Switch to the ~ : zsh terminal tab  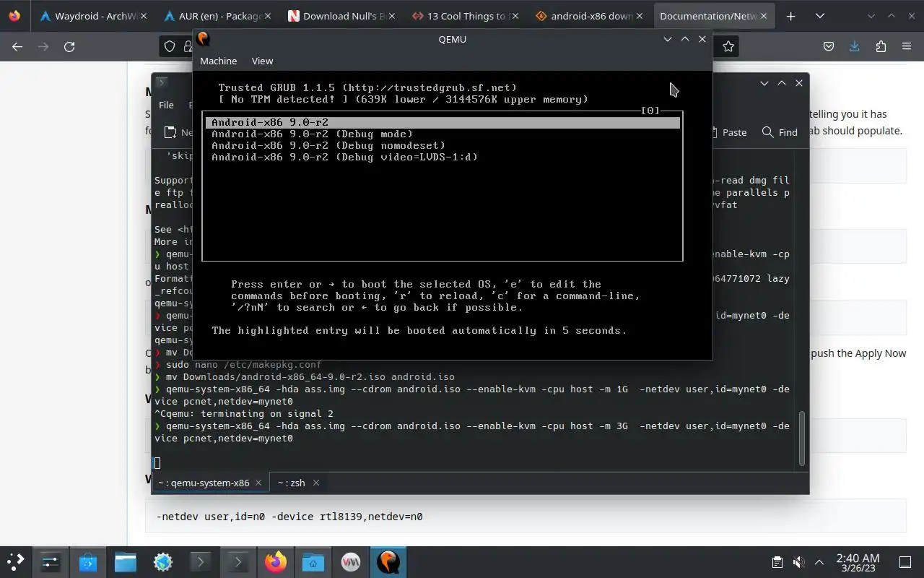pyautogui.click(x=298, y=483)
